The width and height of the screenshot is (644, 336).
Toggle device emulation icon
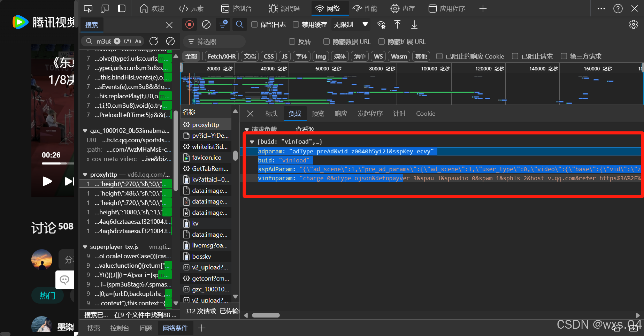[105, 8]
